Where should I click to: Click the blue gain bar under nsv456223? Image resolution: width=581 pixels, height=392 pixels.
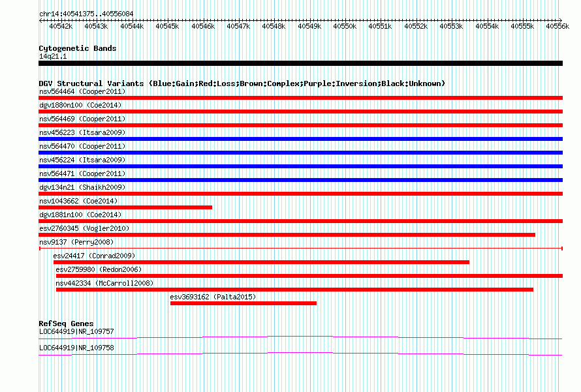point(300,139)
